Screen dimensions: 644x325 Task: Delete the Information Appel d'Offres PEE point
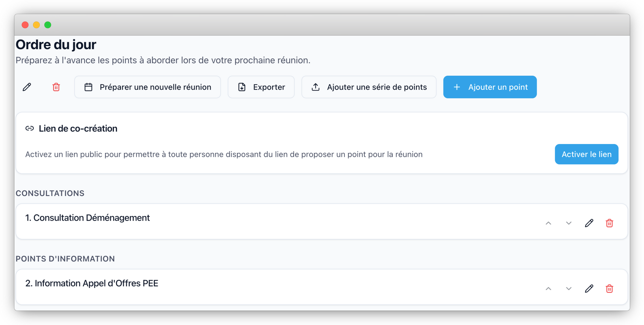click(x=609, y=289)
